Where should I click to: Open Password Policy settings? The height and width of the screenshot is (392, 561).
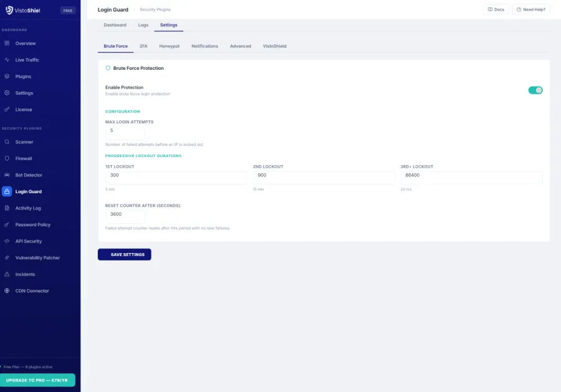point(32,224)
